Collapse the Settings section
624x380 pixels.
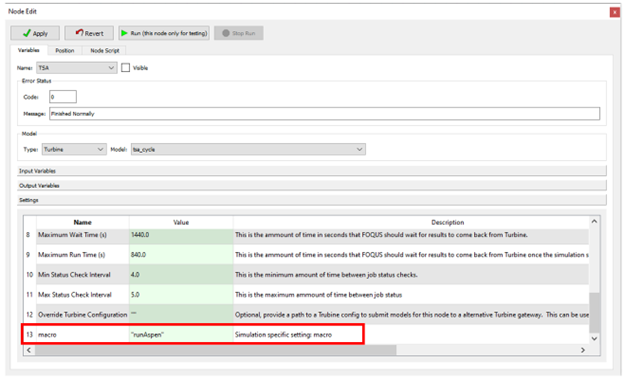click(312, 200)
